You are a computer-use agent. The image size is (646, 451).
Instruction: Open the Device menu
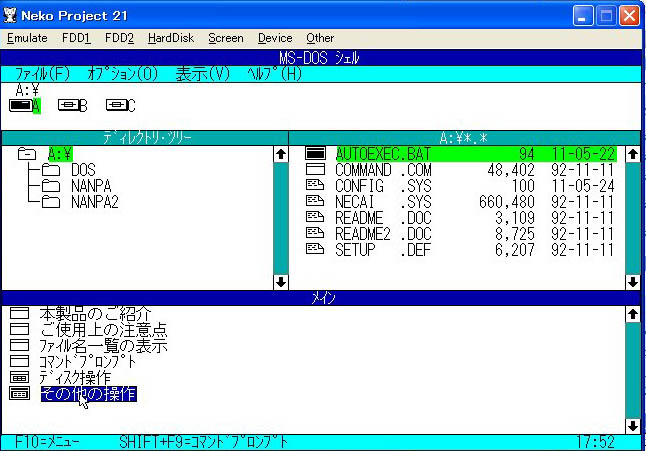275,38
